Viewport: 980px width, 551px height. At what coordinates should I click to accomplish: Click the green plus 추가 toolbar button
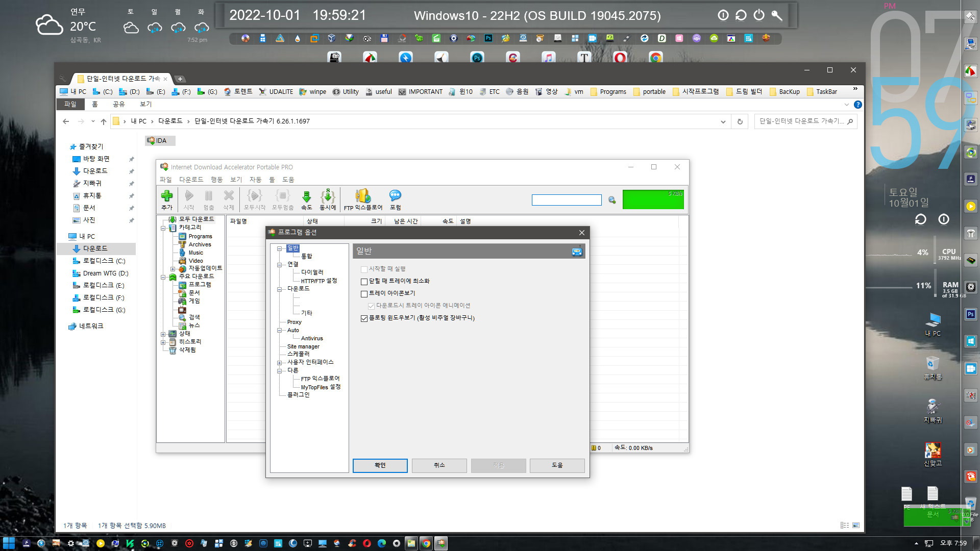[167, 199]
